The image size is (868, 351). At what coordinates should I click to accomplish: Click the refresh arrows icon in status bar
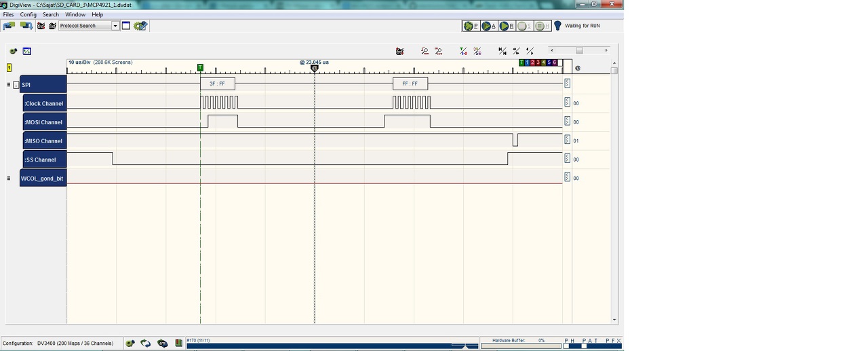[146, 344]
